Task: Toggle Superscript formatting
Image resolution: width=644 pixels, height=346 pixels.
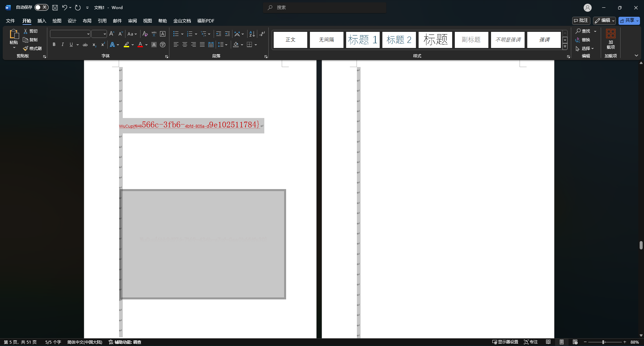Action: click(103, 45)
